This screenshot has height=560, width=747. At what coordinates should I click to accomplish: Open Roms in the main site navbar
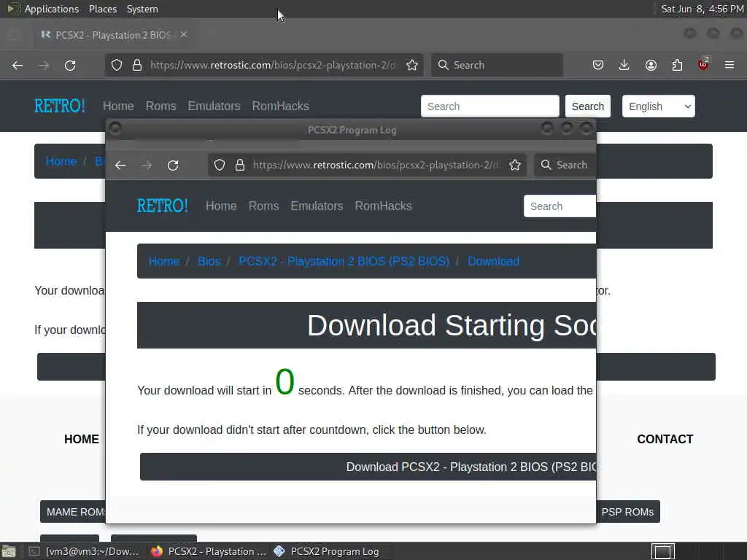coord(161,106)
